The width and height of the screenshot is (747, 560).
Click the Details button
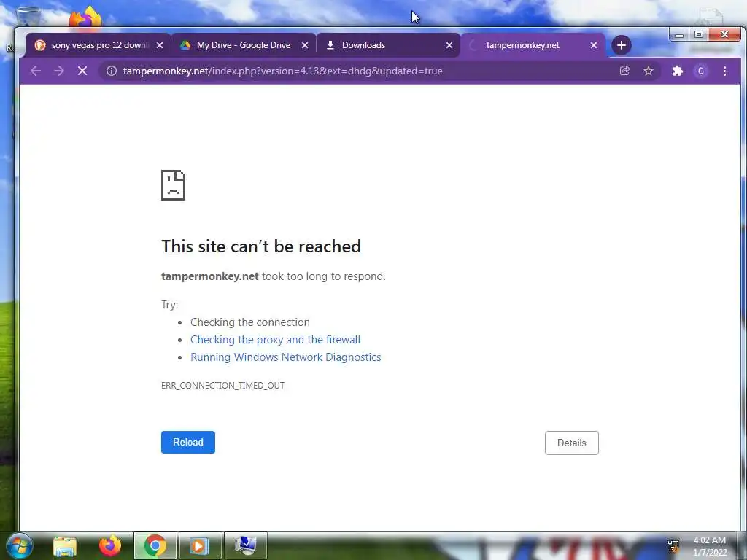[x=572, y=443]
